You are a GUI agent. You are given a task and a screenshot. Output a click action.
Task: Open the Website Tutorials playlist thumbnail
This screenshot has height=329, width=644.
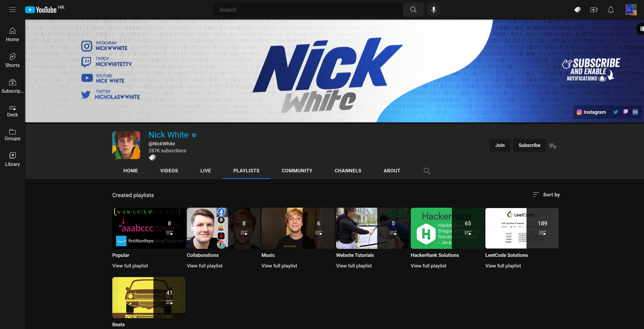pyautogui.click(x=373, y=228)
